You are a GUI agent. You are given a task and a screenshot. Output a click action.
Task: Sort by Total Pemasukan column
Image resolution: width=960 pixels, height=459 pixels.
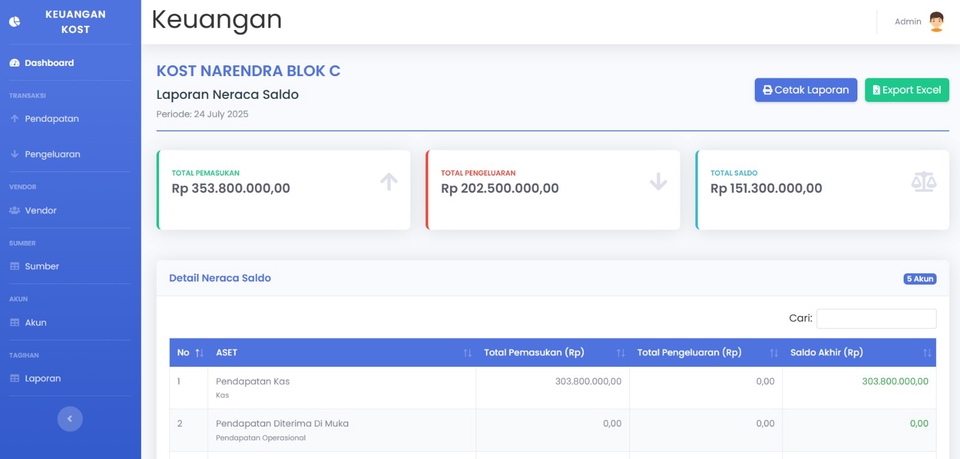(620, 353)
